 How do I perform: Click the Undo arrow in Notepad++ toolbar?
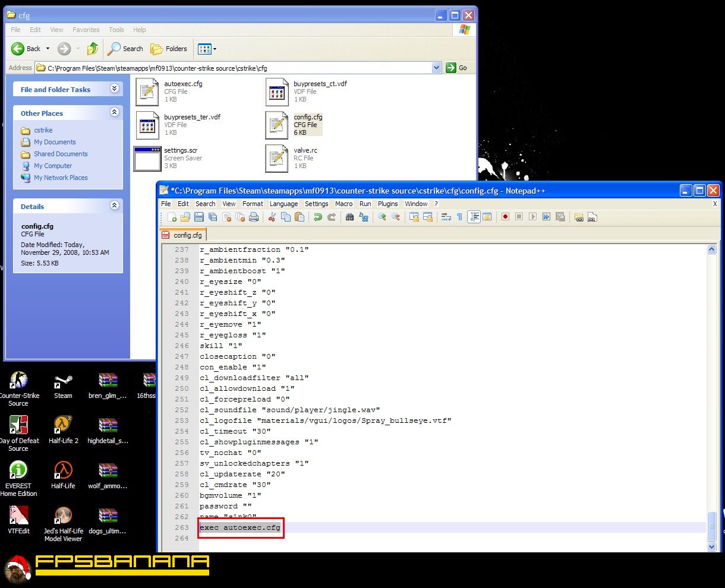(x=318, y=217)
